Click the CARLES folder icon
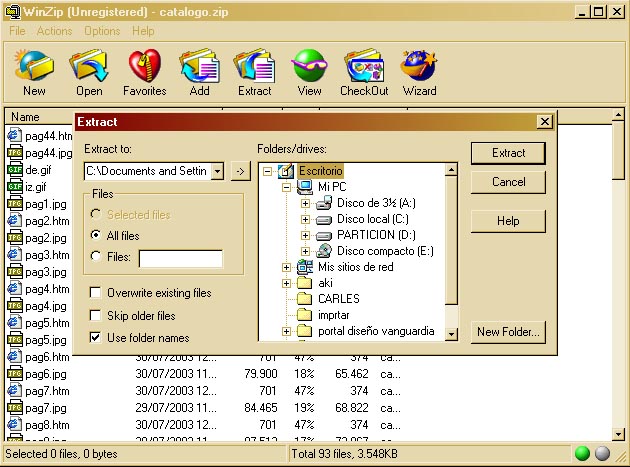 (x=305, y=299)
